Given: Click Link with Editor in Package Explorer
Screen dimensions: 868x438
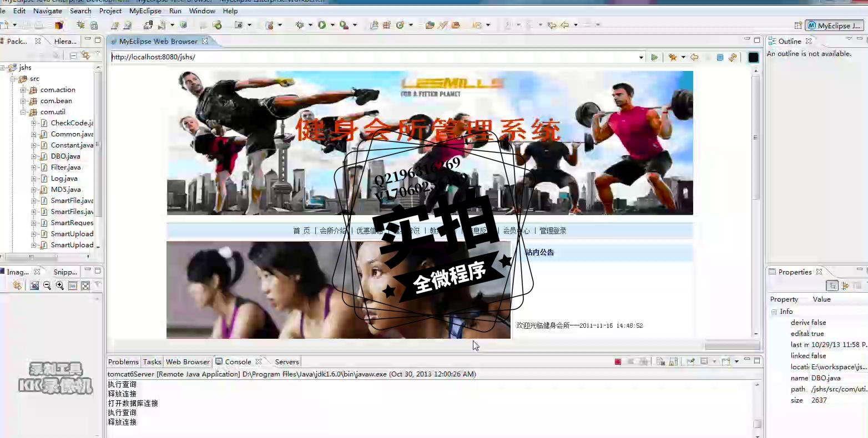Looking at the screenshot, I should (85, 55).
